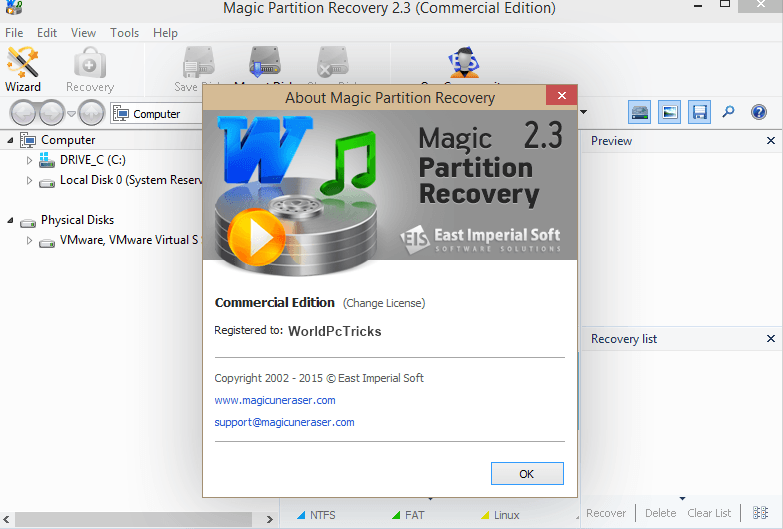783x529 pixels.
Task: Open the Tools menu
Action: (x=124, y=33)
